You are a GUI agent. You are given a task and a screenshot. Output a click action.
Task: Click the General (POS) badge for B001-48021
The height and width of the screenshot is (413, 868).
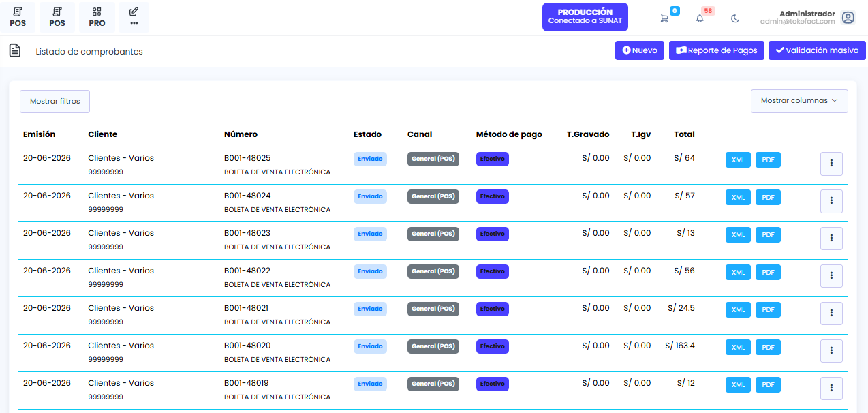coord(433,309)
